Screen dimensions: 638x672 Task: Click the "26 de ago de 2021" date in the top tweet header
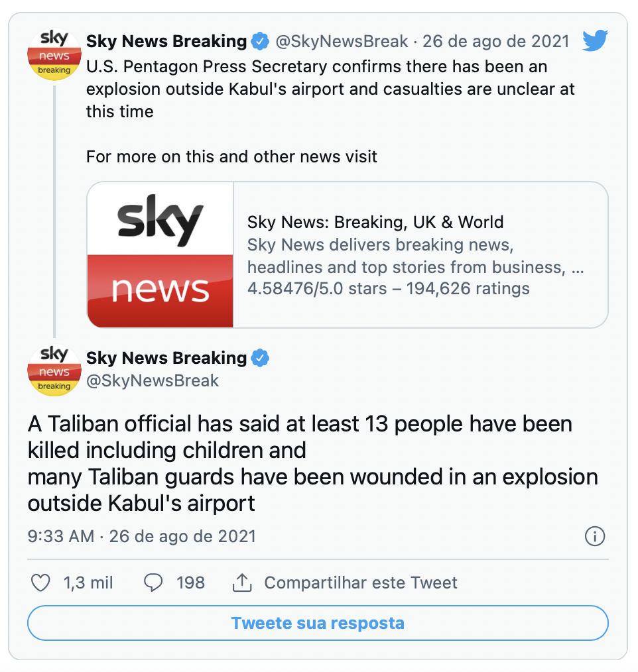click(495, 42)
